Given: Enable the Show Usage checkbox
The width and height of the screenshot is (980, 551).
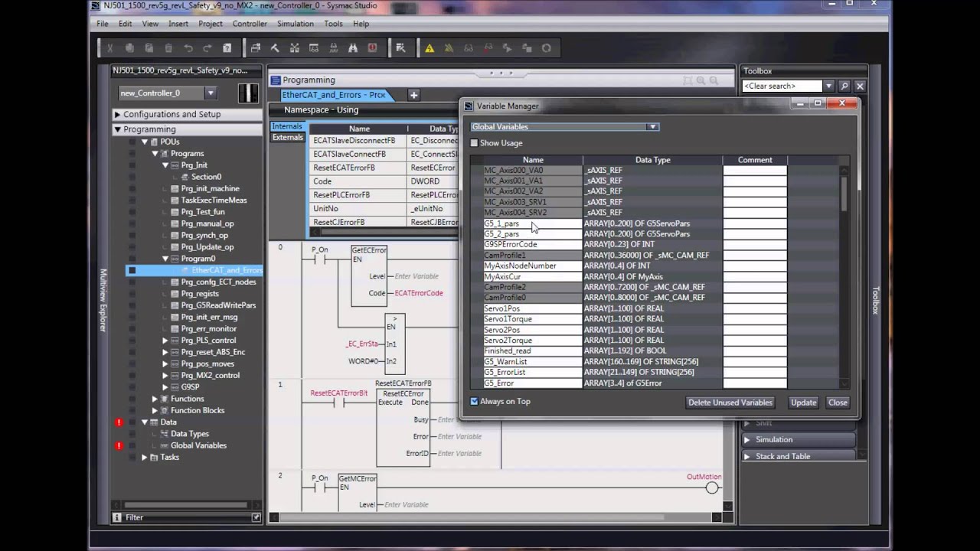Looking at the screenshot, I should click(474, 143).
